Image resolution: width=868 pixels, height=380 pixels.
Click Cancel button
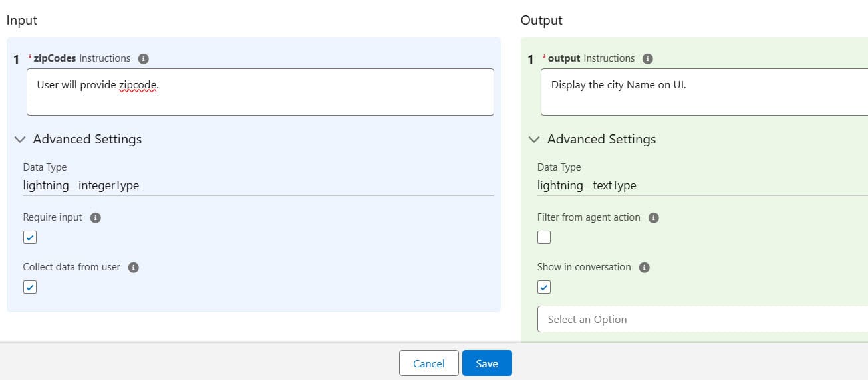pyautogui.click(x=429, y=363)
